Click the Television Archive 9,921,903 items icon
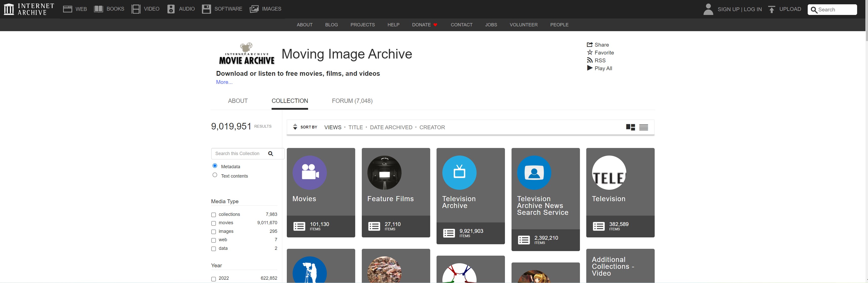 tap(449, 233)
